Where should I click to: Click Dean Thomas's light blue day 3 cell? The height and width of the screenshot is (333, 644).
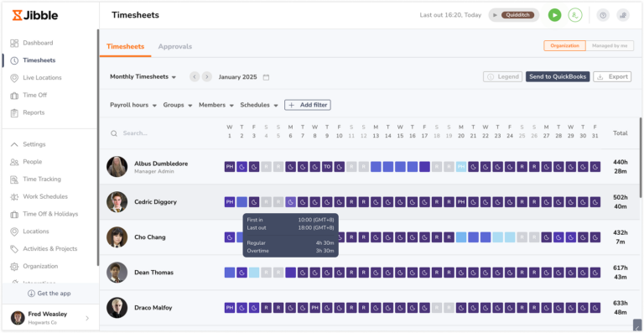coord(254,273)
